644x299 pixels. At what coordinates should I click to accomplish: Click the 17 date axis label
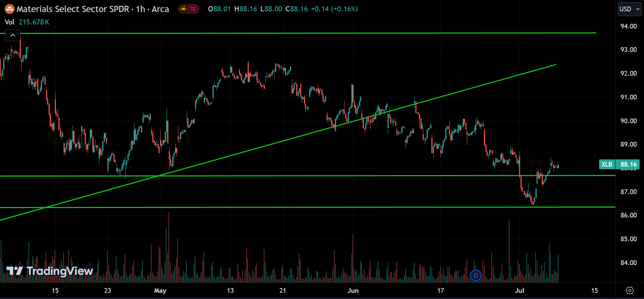(x=441, y=291)
